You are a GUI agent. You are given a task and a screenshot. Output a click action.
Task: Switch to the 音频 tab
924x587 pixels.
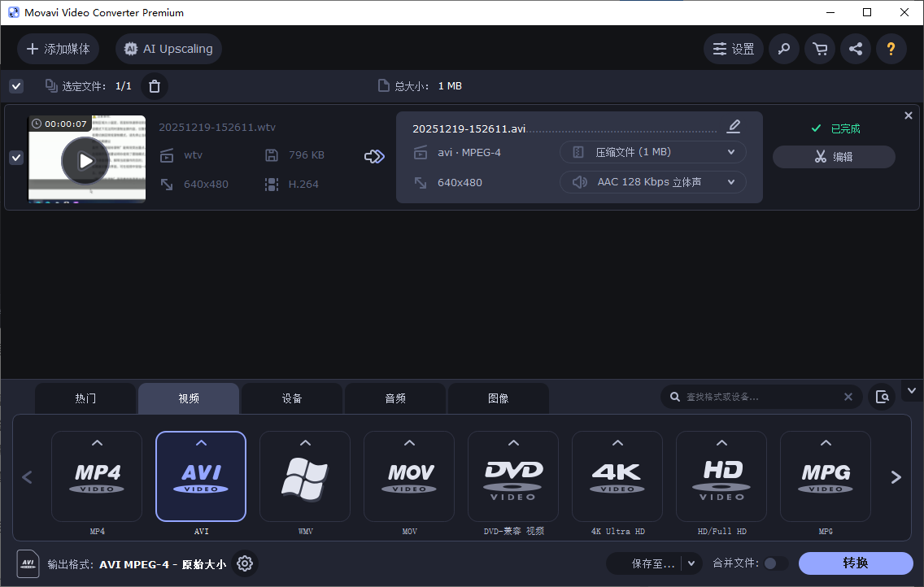[395, 398]
